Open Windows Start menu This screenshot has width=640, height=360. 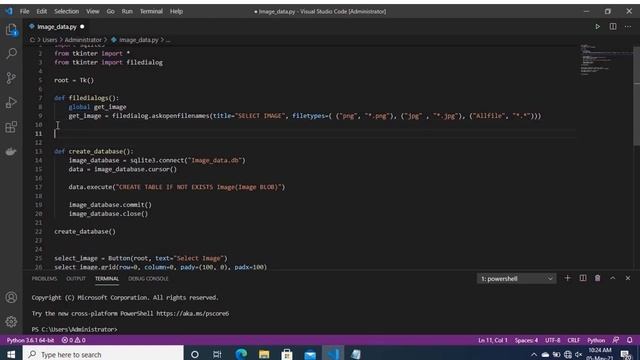11,354
